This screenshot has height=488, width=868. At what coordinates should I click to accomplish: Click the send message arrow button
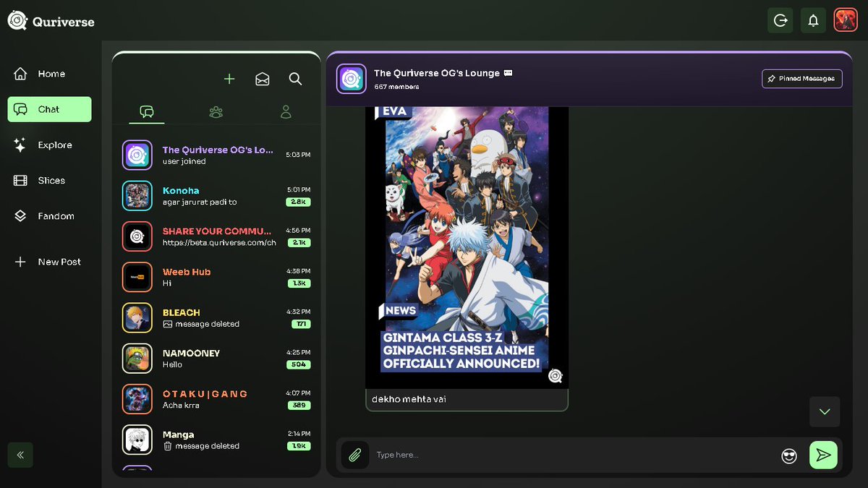coord(823,455)
